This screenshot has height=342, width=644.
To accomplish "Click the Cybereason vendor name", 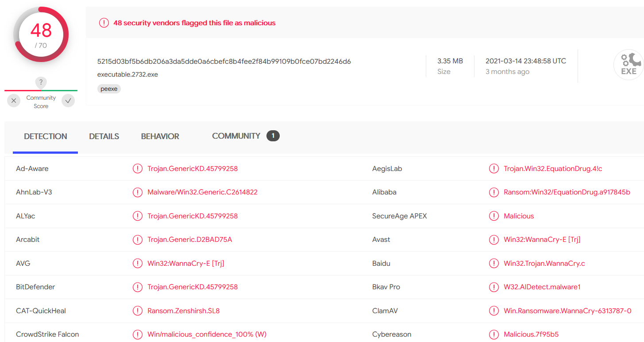I will 392,334.
